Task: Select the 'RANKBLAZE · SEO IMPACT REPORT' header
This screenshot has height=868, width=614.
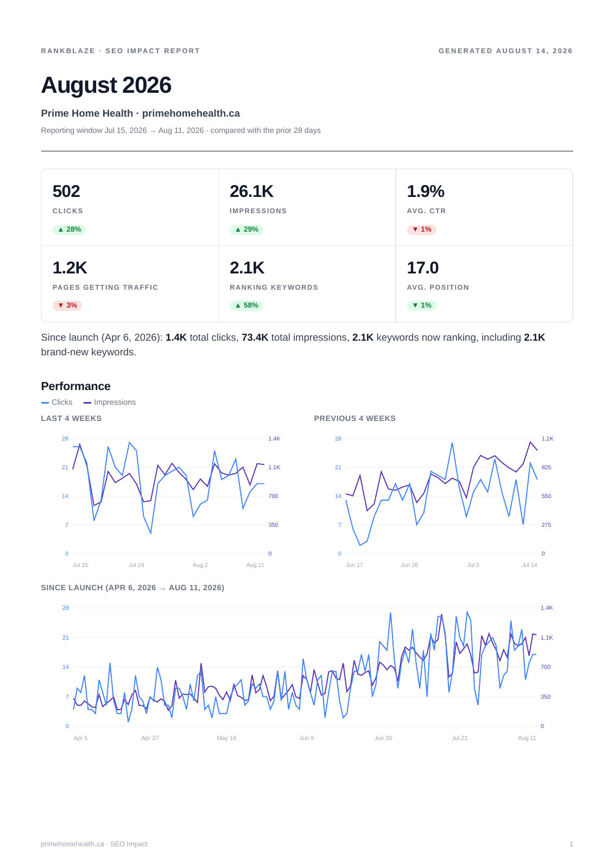Action: point(121,51)
